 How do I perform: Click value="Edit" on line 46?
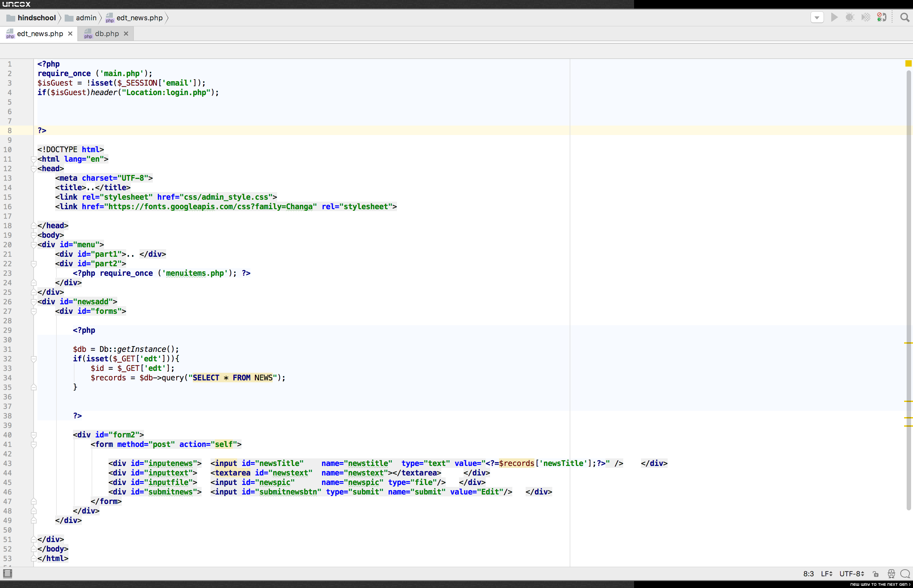coord(476,492)
